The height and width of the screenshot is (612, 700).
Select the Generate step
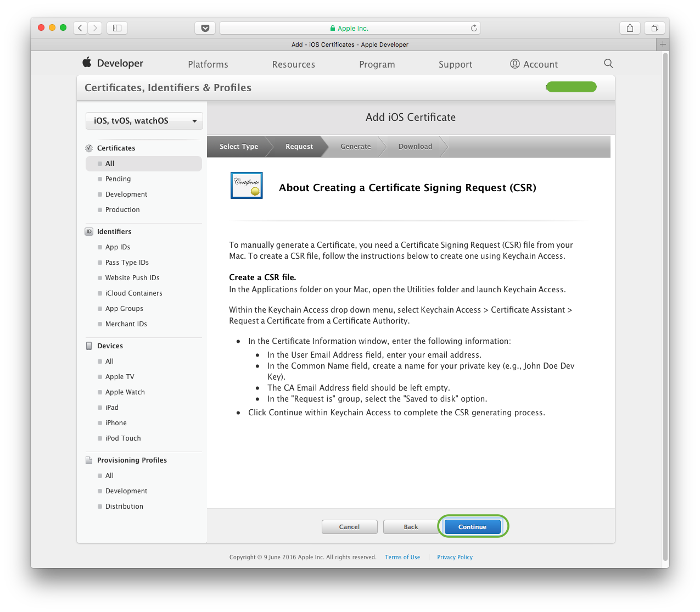click(356, 147)
